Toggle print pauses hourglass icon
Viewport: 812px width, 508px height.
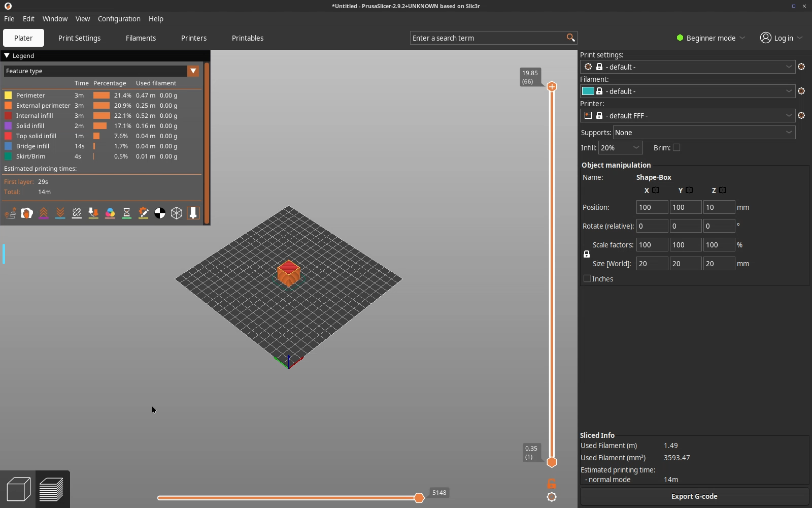click(x=127, y=213)
